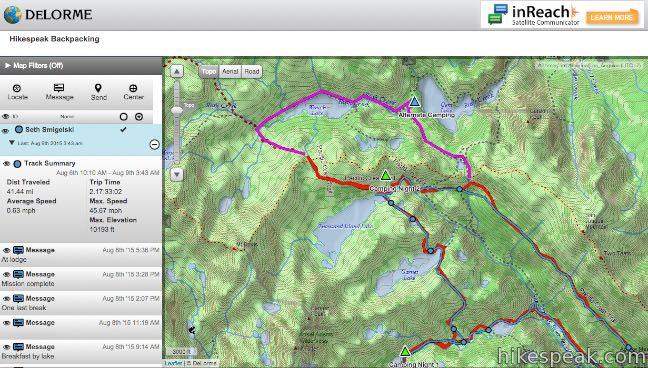Image resolution: width=648 pixels, height=368 pixels.
Task: Open the Message tool icon
Action: click(59, 88)
